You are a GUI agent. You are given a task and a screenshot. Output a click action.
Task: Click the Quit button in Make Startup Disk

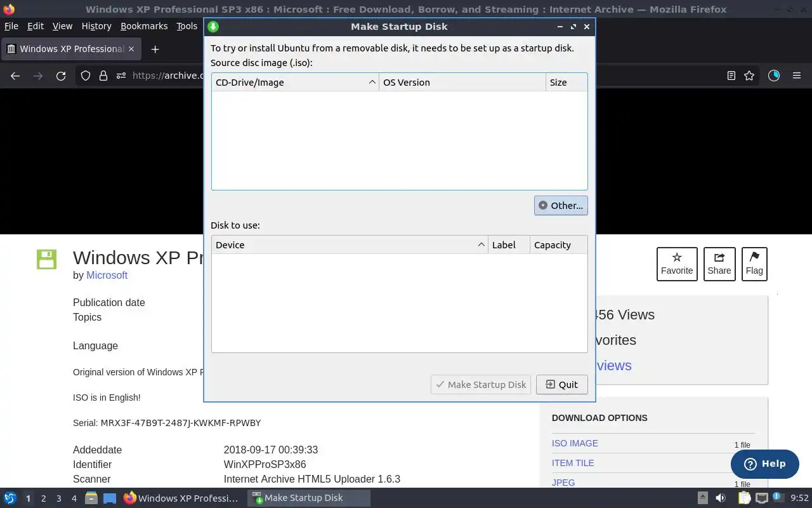click(x=561, y=384)
